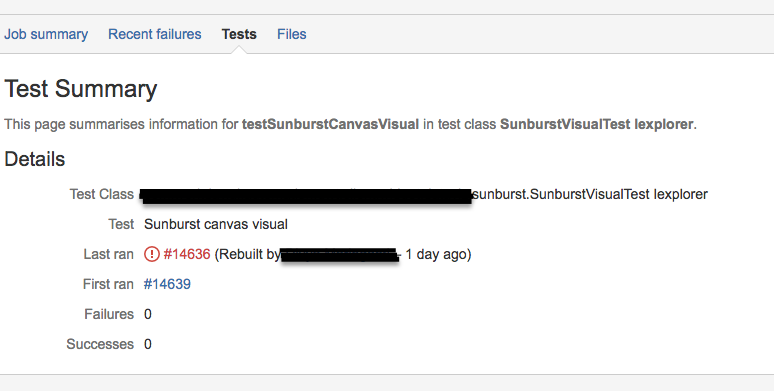Click the Failures count value
774x391 pixels.
(x=148, y=314)
